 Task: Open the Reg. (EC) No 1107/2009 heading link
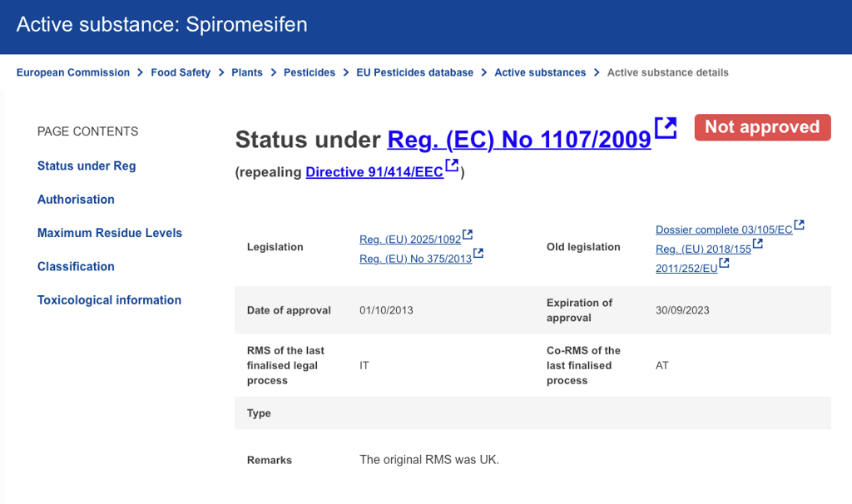coord(519,140)
